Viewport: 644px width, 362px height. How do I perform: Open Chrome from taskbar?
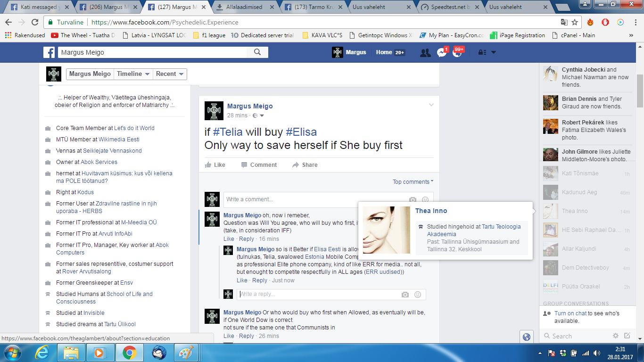(130, 353)
